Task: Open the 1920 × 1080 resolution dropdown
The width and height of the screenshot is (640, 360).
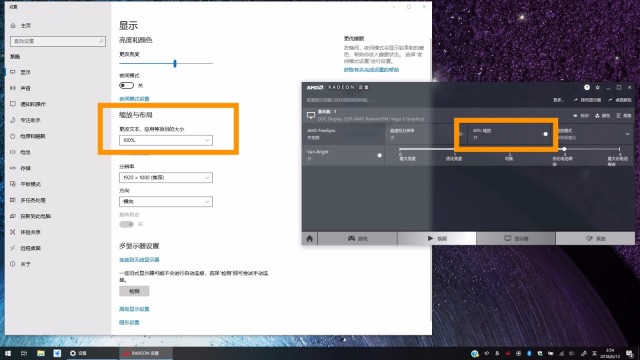Action: tap(166, 178)
